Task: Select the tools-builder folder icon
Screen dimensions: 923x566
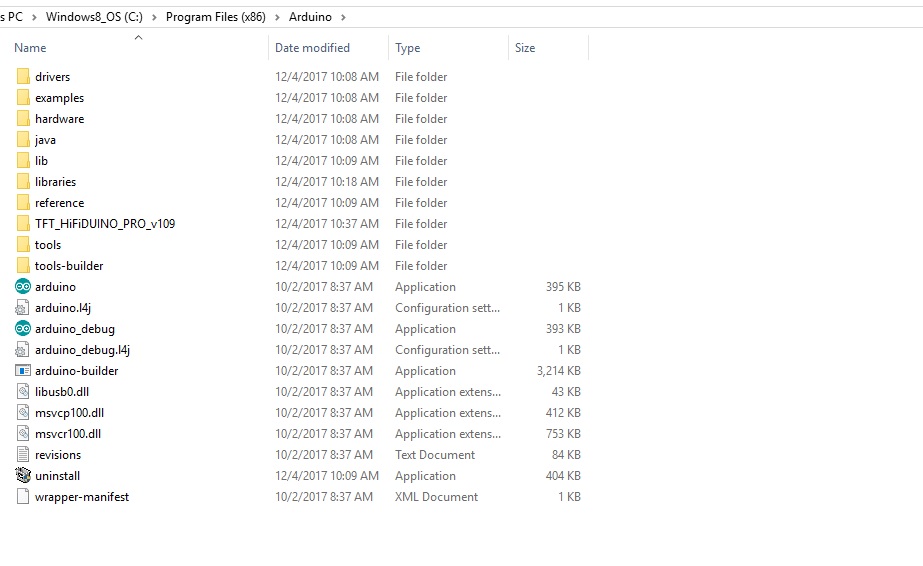Action: pos(23,266)
